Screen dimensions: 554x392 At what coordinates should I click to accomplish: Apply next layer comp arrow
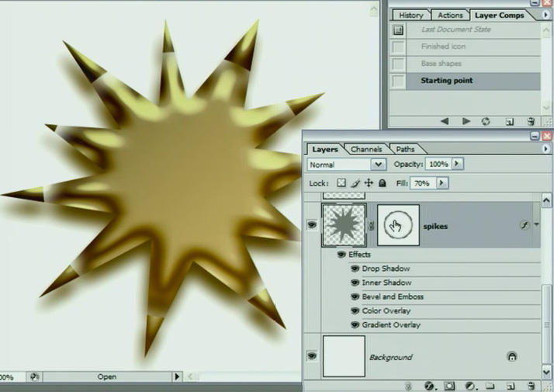click(x=466, y=121)
